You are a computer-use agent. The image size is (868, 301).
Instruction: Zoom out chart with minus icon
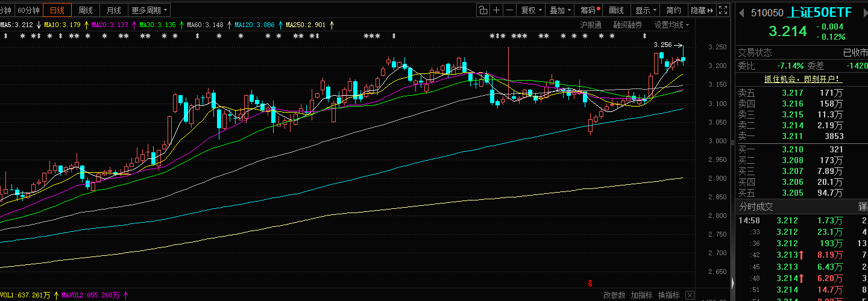click(x=510, y=10)
